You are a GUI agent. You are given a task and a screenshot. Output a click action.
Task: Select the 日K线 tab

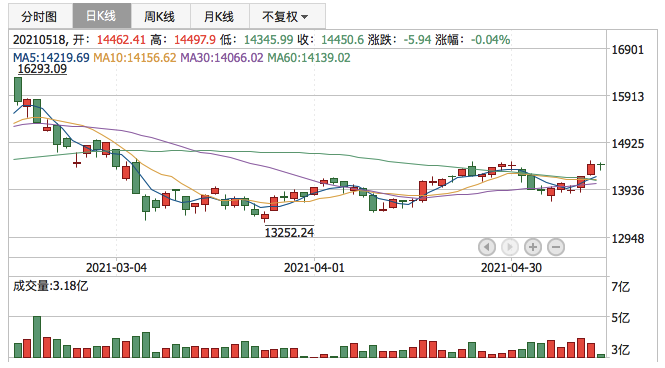point(102,17)
